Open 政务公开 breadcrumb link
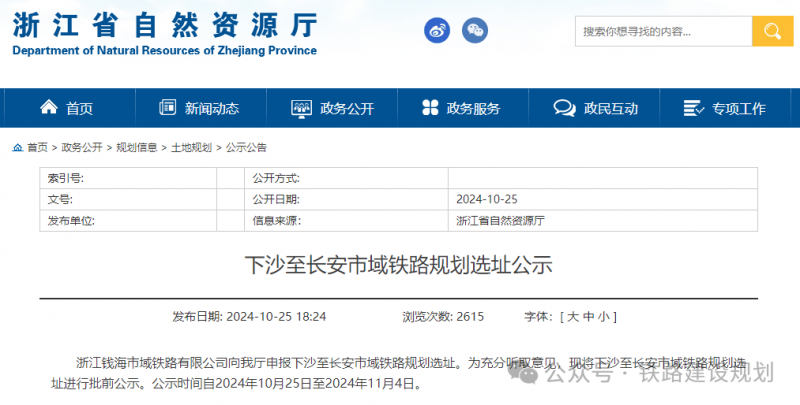 pyautogui.click(x=82, y=147)
